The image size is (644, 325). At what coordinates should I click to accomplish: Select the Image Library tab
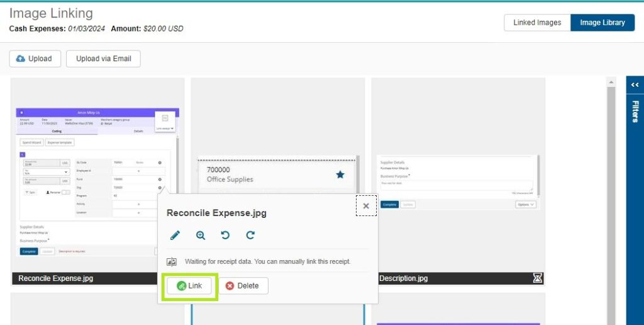click(602, 23)
